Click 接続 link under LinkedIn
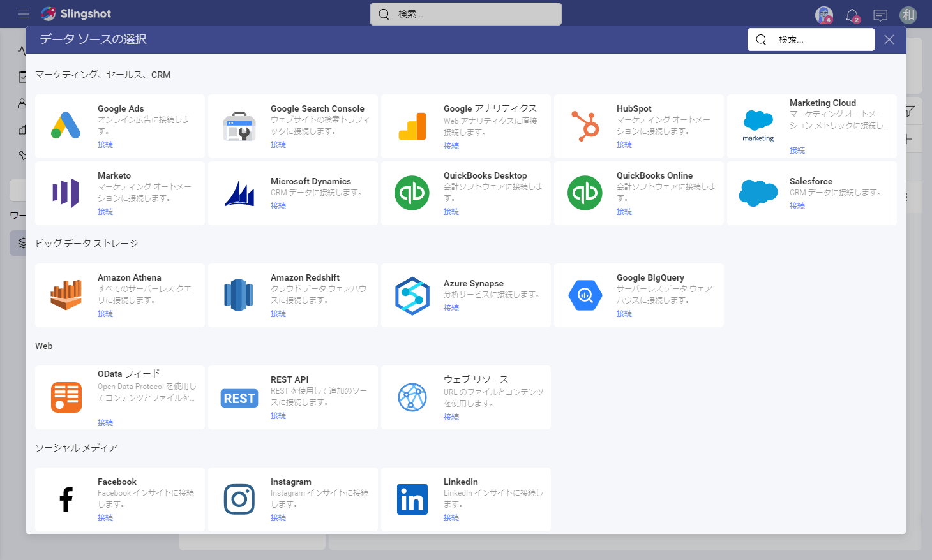Viewport: 932px width, 560px height. click(451, 518)
